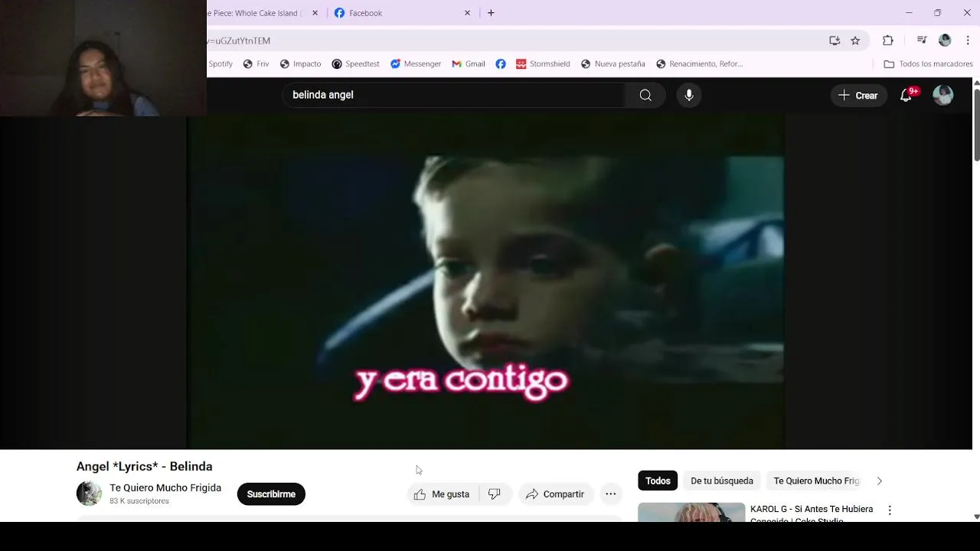The height and width of the screenshot is (551, 980).
Task: Click the Compartir share button
Action: 556,494
